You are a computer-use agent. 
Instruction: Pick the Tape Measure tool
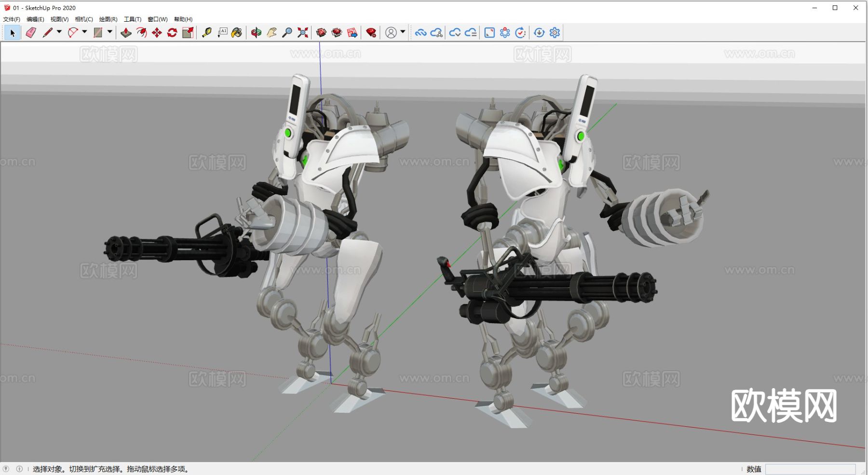(206, 33)
